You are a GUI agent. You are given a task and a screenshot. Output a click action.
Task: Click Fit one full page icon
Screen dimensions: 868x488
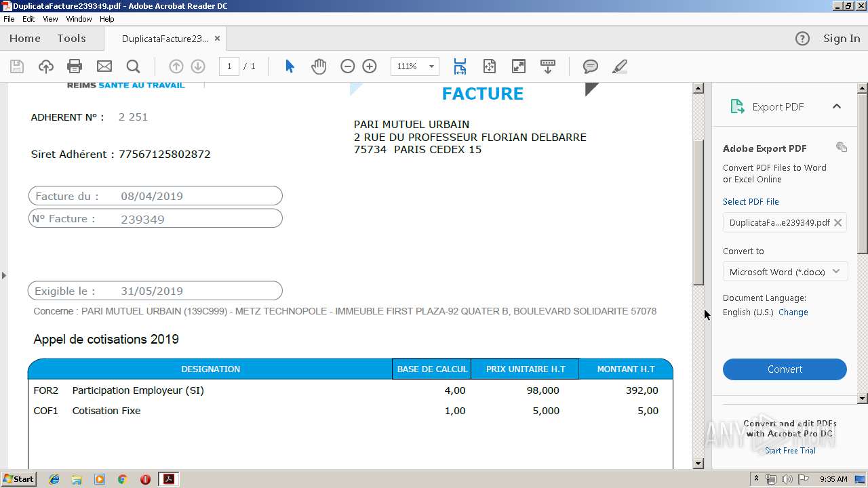[490, 66]
